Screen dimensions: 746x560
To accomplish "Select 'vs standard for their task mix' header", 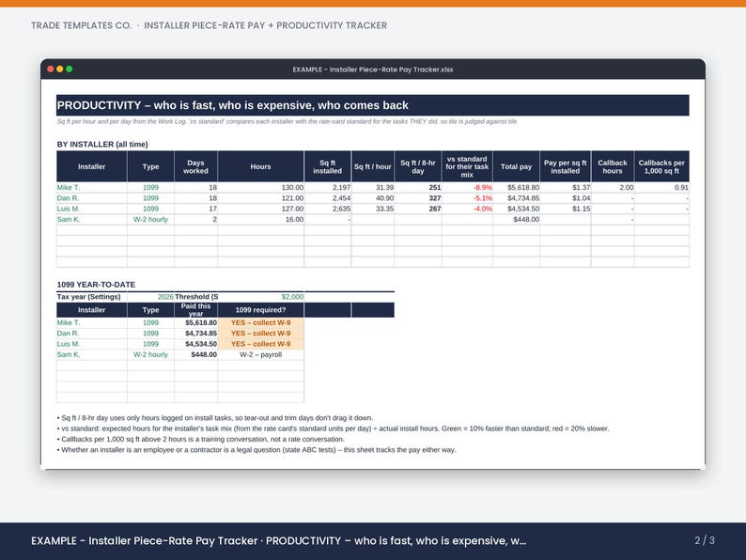I will pyautogui.click(x=467, y=166).
